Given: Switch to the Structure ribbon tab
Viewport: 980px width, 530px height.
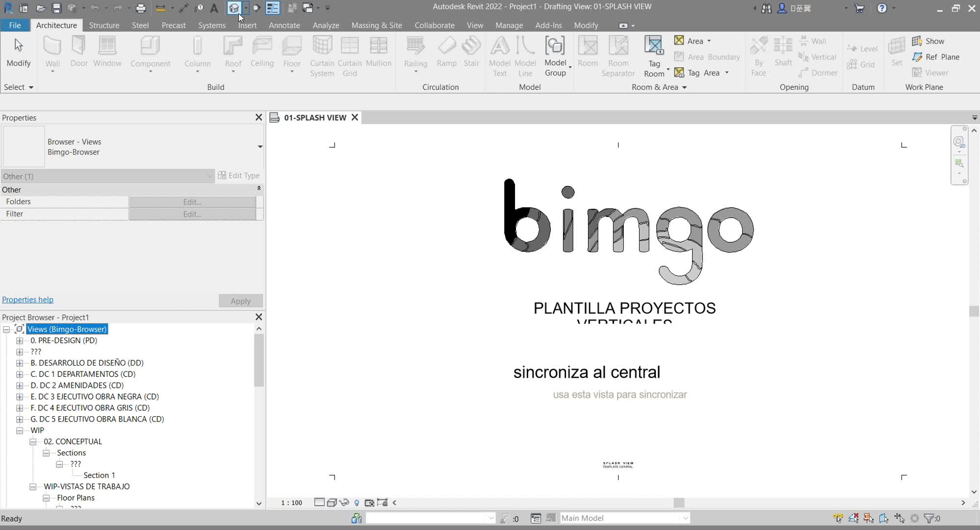Looking at the screenshot, I should point(104,25).
